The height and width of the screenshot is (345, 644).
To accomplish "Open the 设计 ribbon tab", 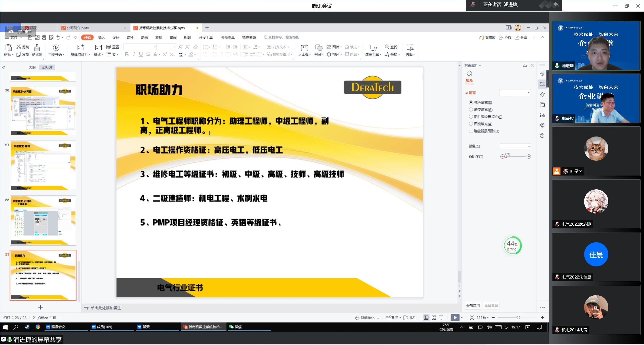I will pyautogui.click(x=116, y=38).
